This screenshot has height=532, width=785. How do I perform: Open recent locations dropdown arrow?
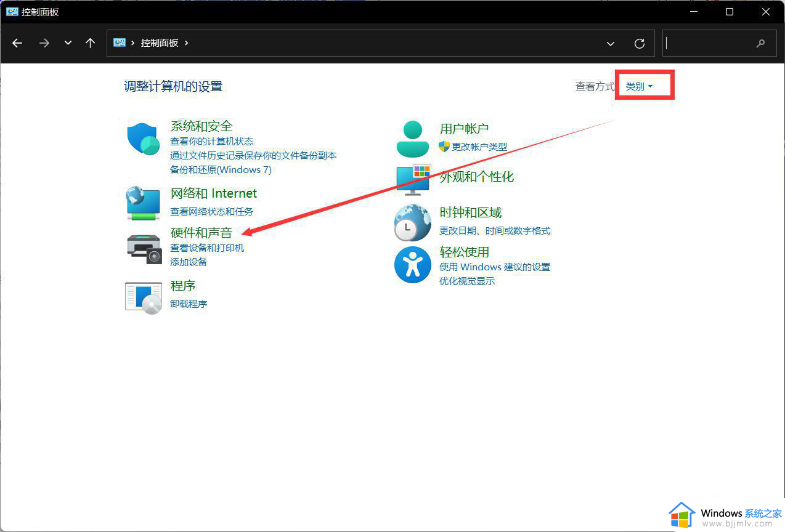(68, 43)
